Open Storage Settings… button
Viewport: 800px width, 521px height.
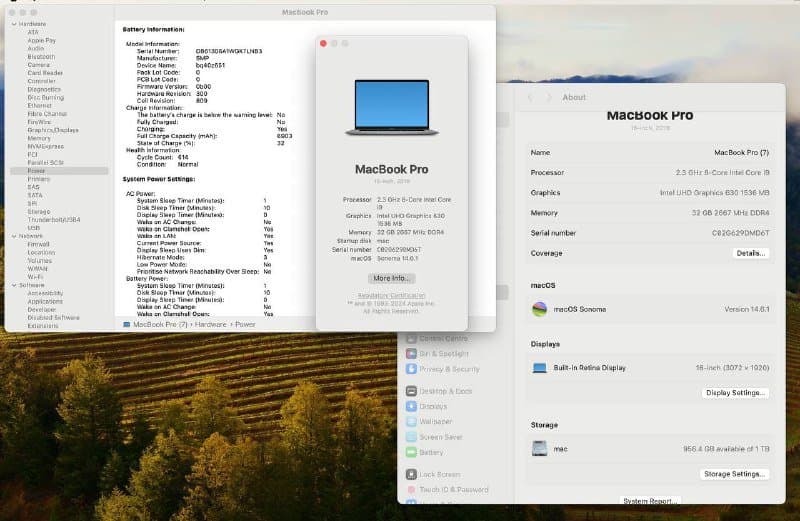[734, 474]
